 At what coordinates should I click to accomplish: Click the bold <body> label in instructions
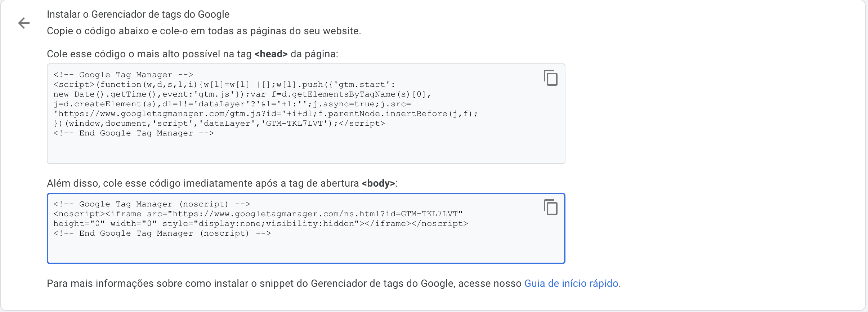[x=377, y=184]
